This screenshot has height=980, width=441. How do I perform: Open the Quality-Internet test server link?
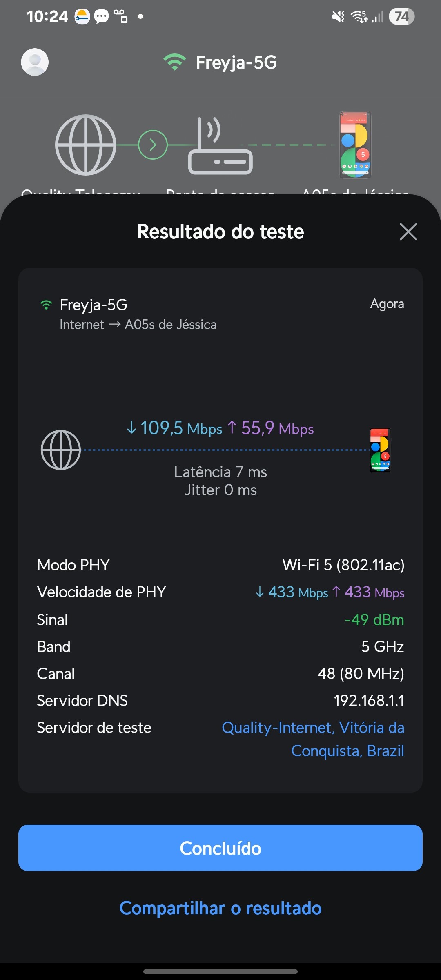click(x=313, y=739)
